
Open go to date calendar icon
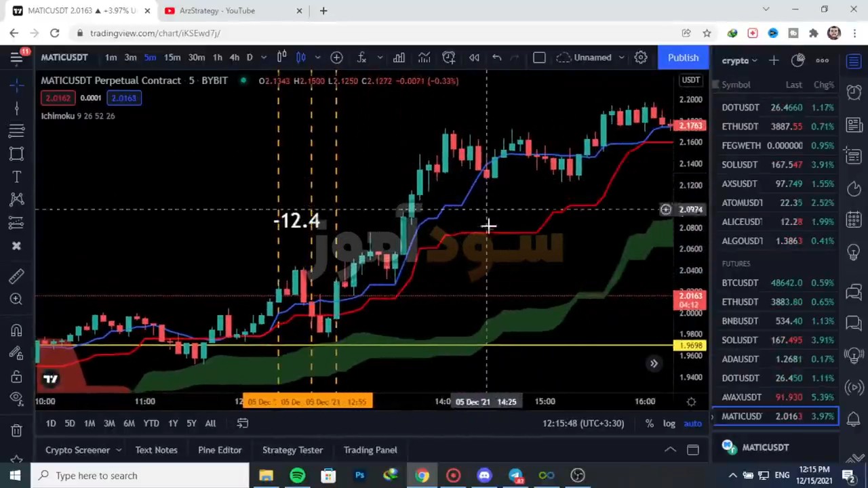pos(242,424)
